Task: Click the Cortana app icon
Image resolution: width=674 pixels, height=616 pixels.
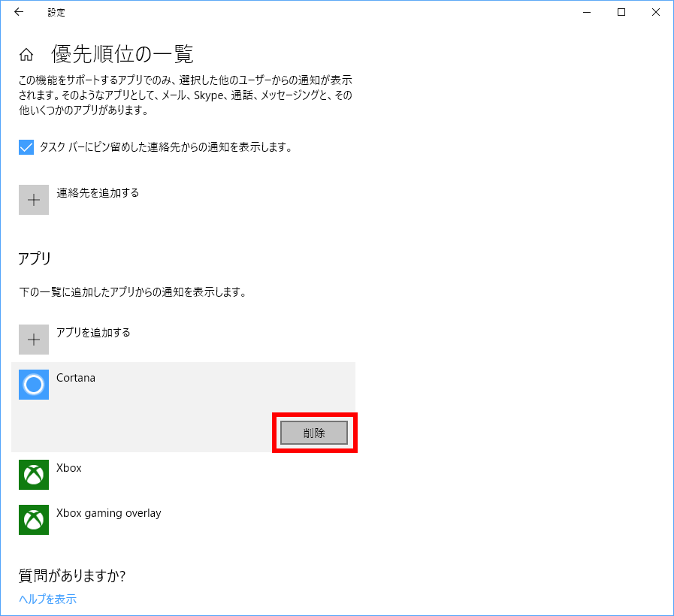Action: [34, 385]
